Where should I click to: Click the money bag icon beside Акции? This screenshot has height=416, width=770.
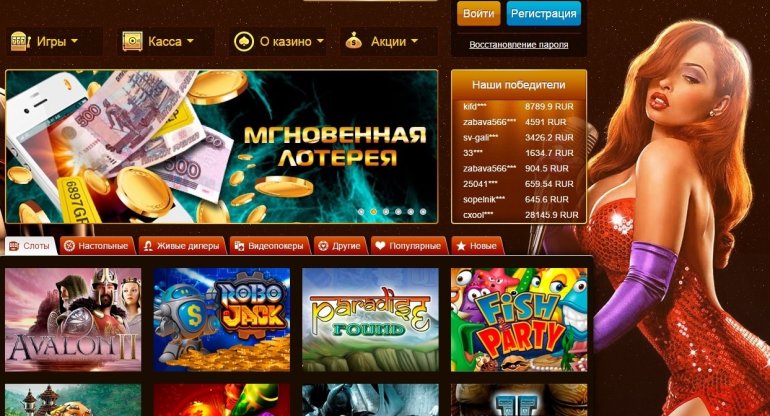pyautogui.click(x=354, y=41)
